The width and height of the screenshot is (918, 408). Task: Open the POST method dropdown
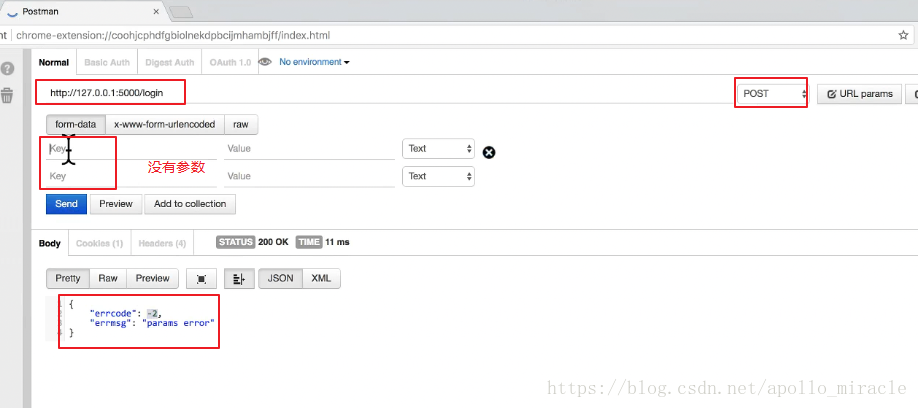(772, 94)
